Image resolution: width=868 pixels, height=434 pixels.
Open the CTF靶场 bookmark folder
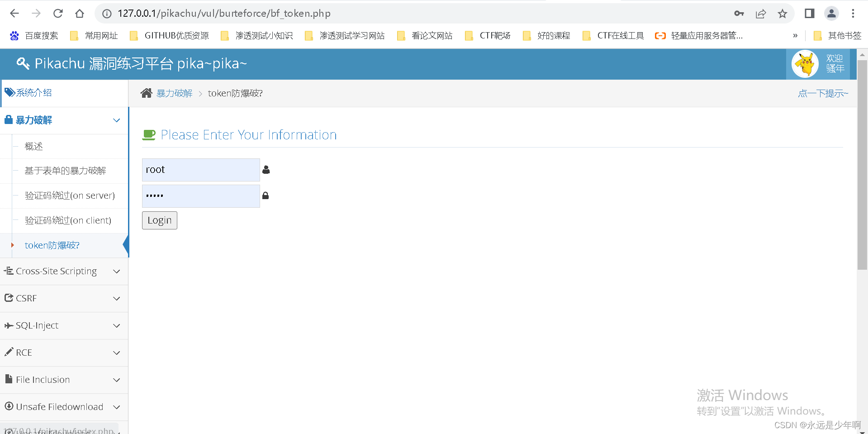coord(488,36)
